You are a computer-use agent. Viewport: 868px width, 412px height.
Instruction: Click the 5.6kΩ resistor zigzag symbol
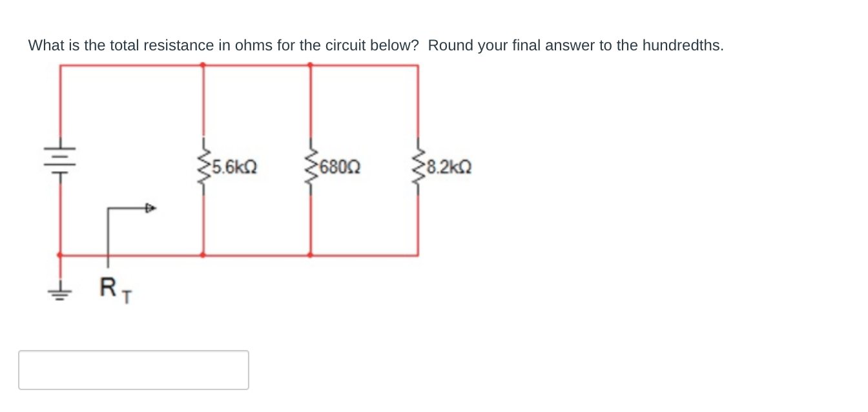point(204,167)
